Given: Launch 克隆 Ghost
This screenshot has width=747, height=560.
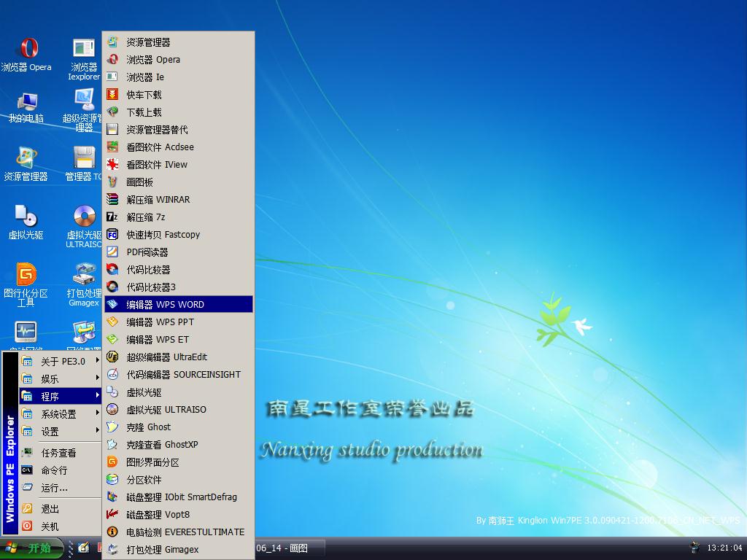Looking at the screenshot, I should coord(179,427).
